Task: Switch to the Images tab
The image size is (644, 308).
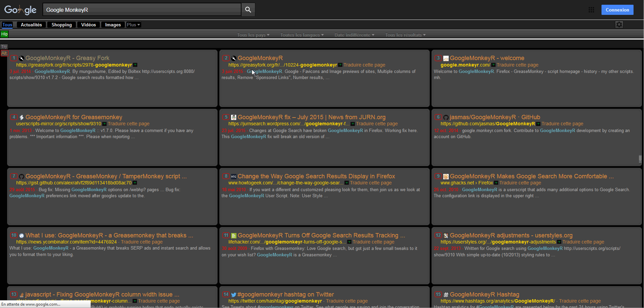Action: point(113,25)
